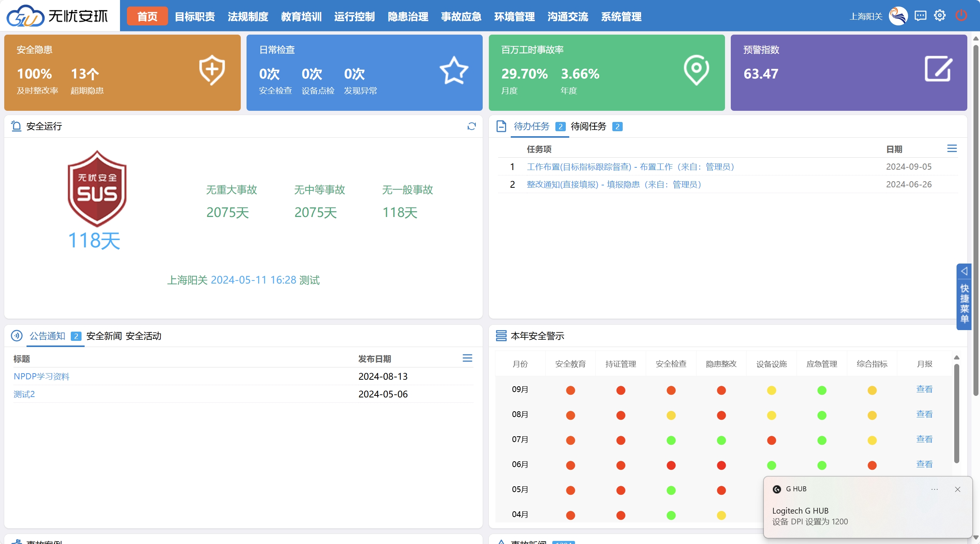The image size is (980, 544).
Task: Click the 100% 及时整改率 value
Action: 35,73
